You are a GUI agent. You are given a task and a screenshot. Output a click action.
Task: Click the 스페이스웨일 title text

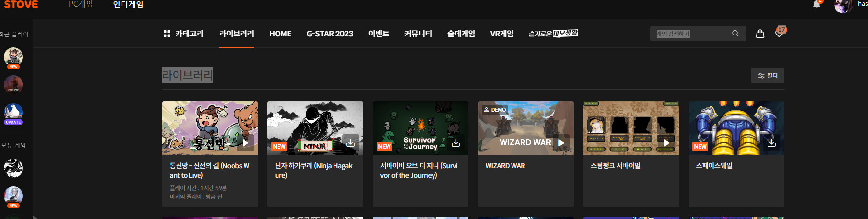tap(714, 166)
